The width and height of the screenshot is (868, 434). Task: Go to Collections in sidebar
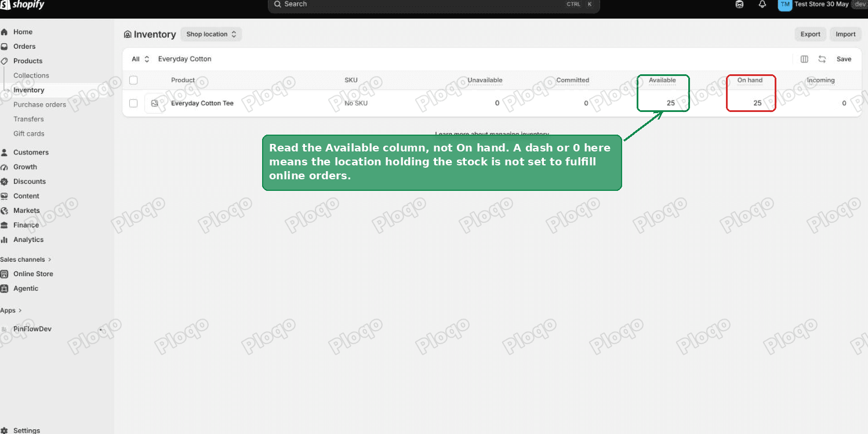coord(31,75)
